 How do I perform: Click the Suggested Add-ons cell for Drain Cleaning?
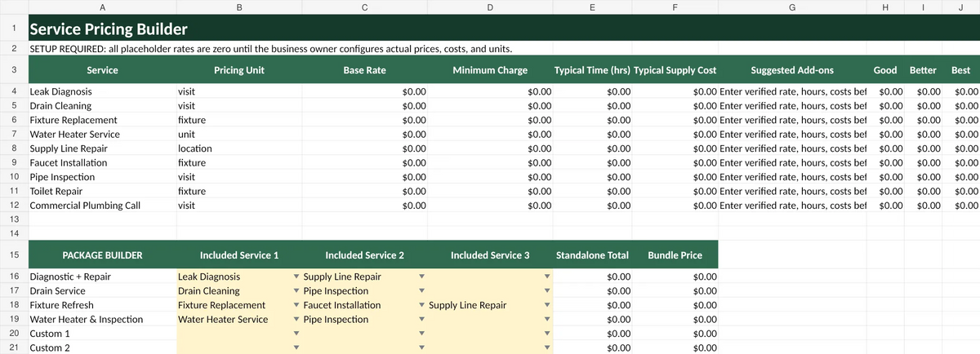(x=792, y=106)
